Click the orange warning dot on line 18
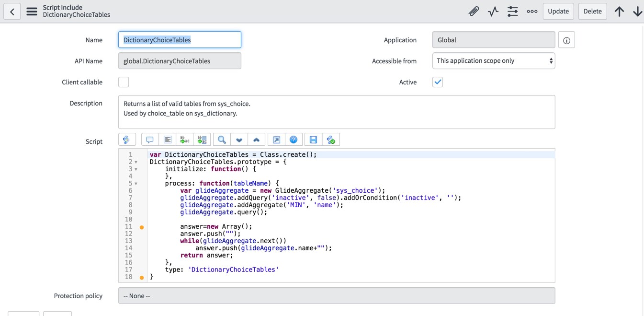This screenshot has width=644, height=316. tap(142, 277)
